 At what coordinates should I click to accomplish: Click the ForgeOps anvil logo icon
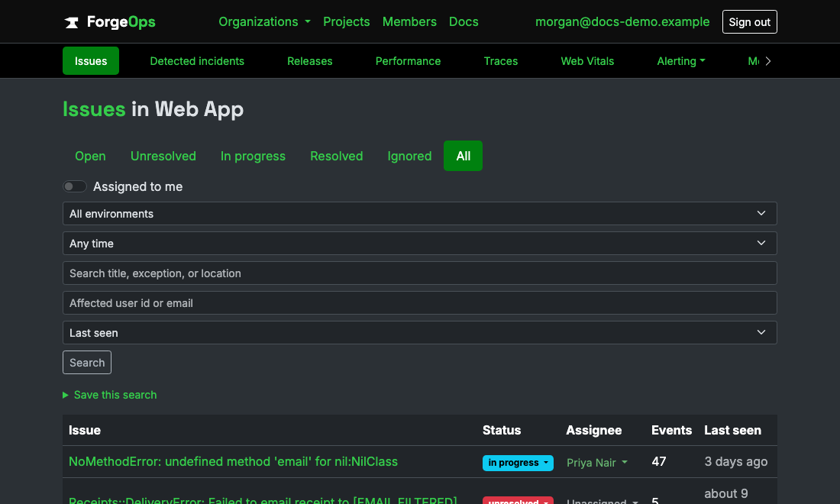coord(72,22)
